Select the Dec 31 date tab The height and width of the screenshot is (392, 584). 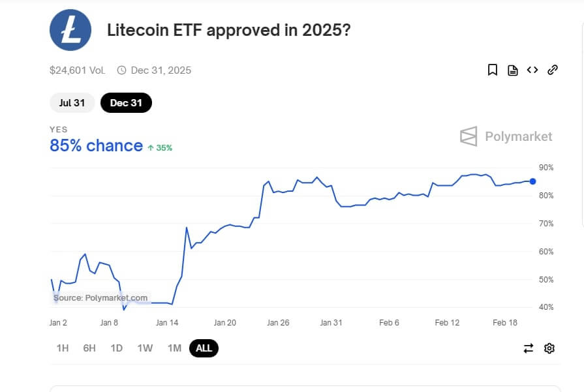point(126,103)
